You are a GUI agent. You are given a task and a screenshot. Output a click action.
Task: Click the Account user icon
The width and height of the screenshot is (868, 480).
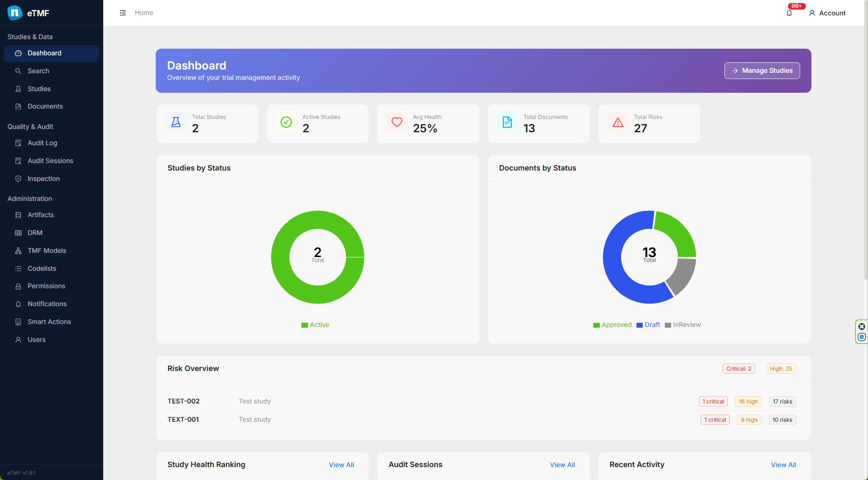[x=812, y=13]
